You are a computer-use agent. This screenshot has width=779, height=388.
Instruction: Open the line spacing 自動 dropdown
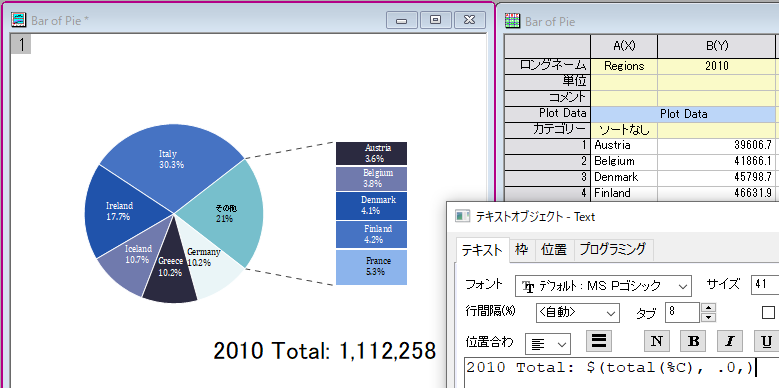pyautogui.click(x=578, y=312)
